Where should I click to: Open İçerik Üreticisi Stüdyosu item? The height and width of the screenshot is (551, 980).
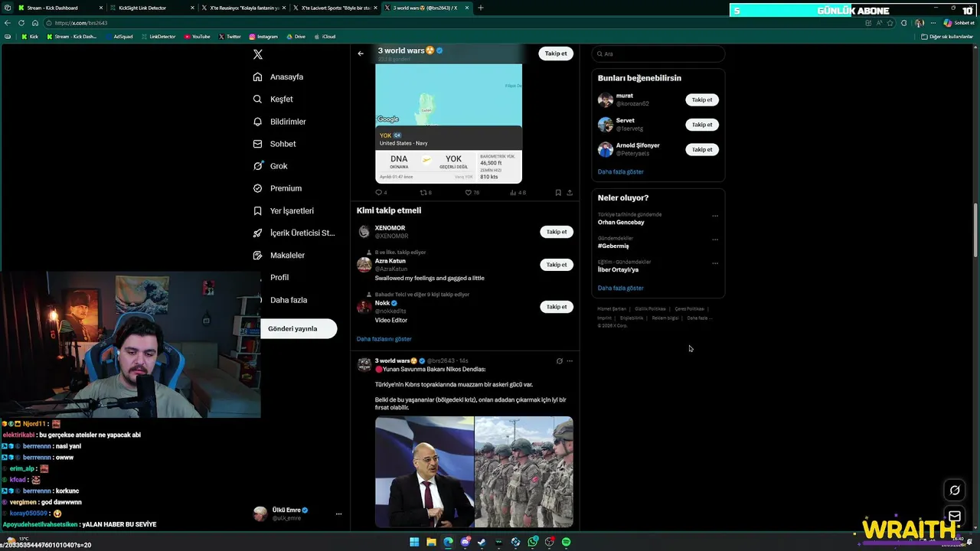[294, 233]
